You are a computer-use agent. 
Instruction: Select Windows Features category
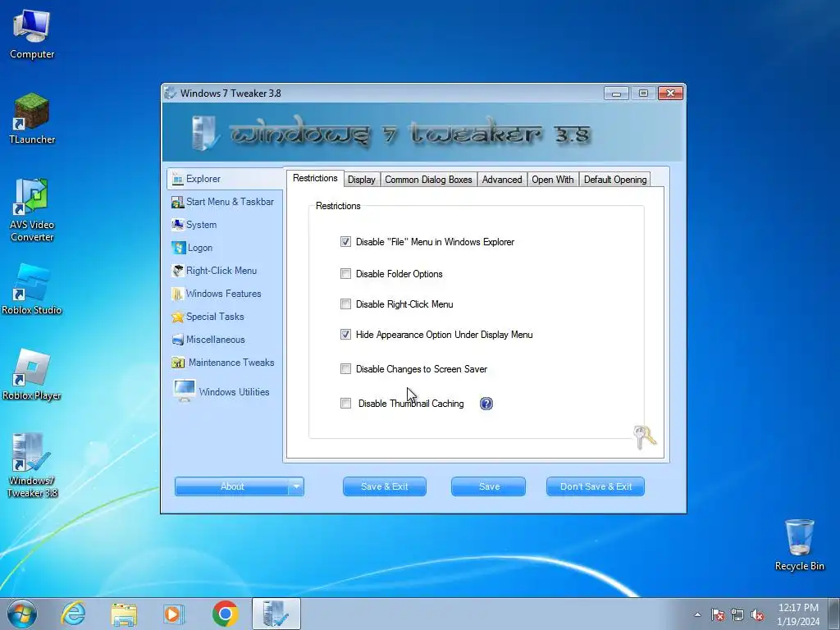point(216,294)
